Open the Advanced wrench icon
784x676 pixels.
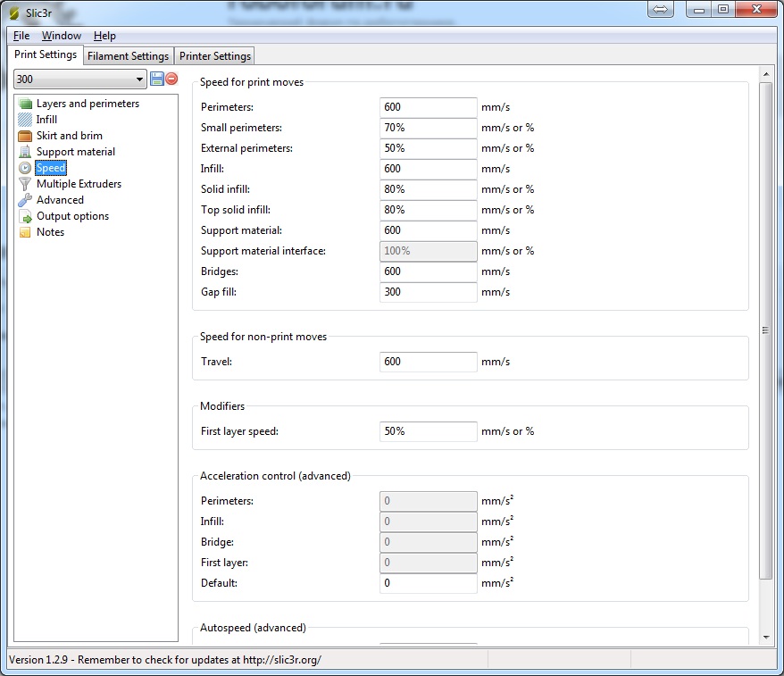(25, 200)
